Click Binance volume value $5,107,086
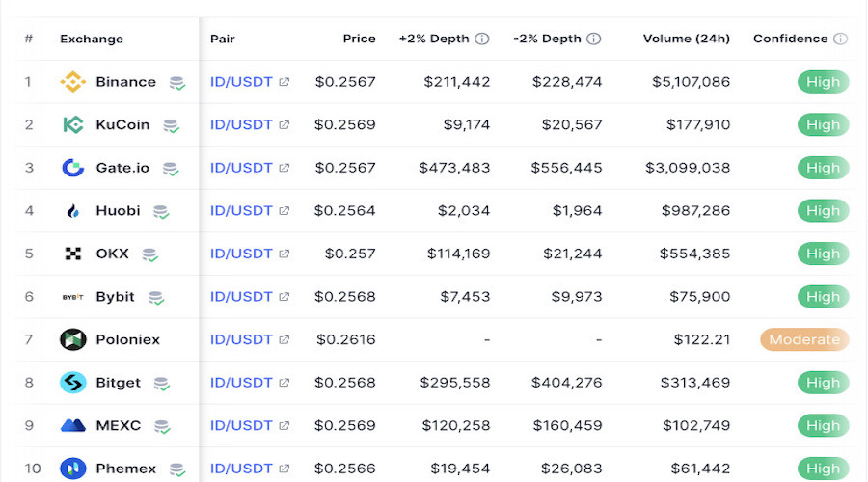Screen dimensions: 868x482 691,82
